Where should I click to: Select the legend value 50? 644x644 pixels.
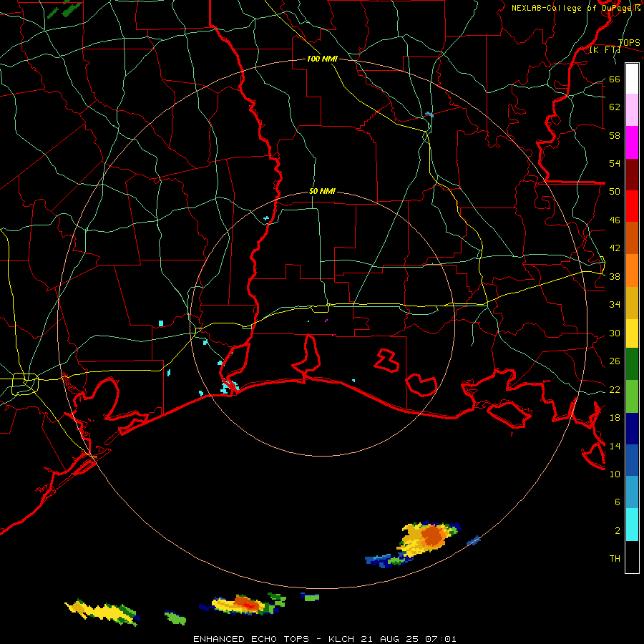(615, 192)
